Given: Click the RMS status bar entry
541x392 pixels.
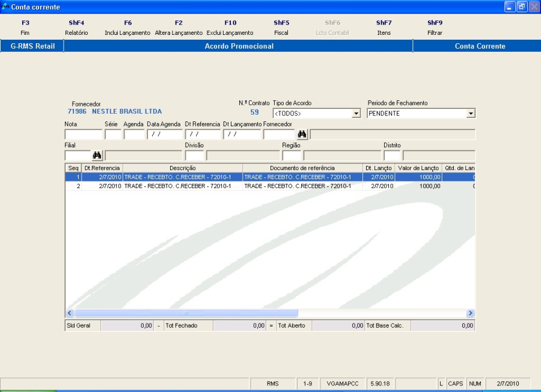Looking at the screenshot, I should [x=272, y=384].
